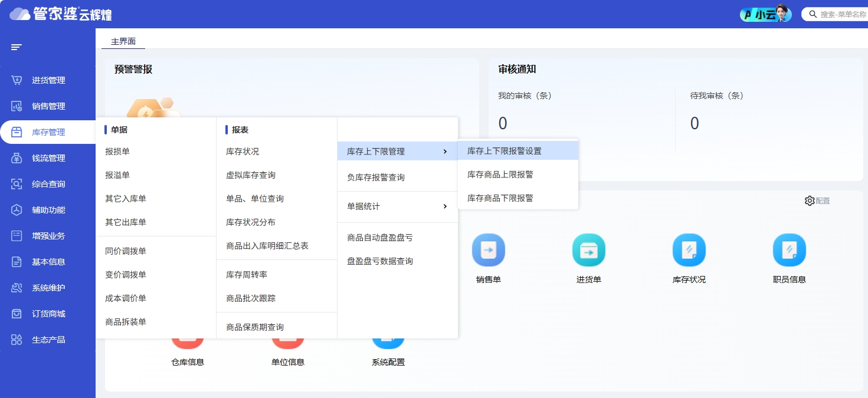Launch the 库存状况 shortcut icon

(x=689, y=250)
